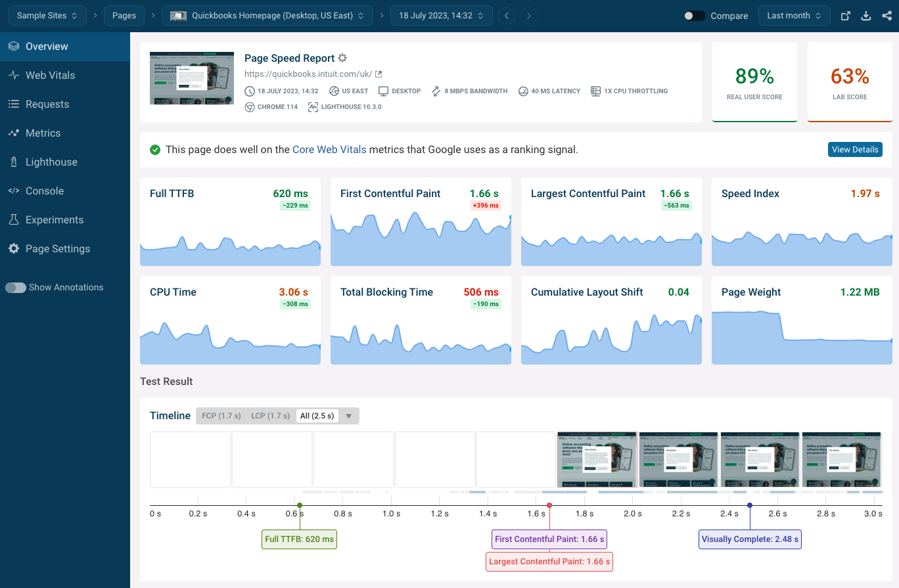Open the Console sidebar item

pyautogui.click(x=65, y=191)
